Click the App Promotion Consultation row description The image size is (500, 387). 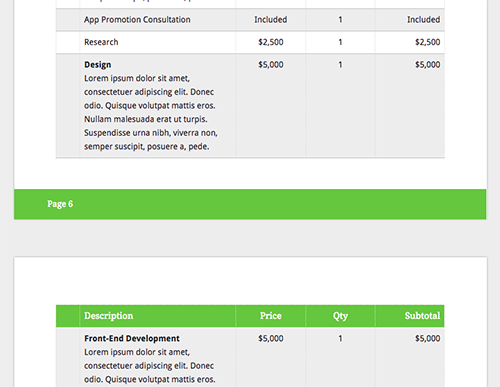(x=137, y=20)
